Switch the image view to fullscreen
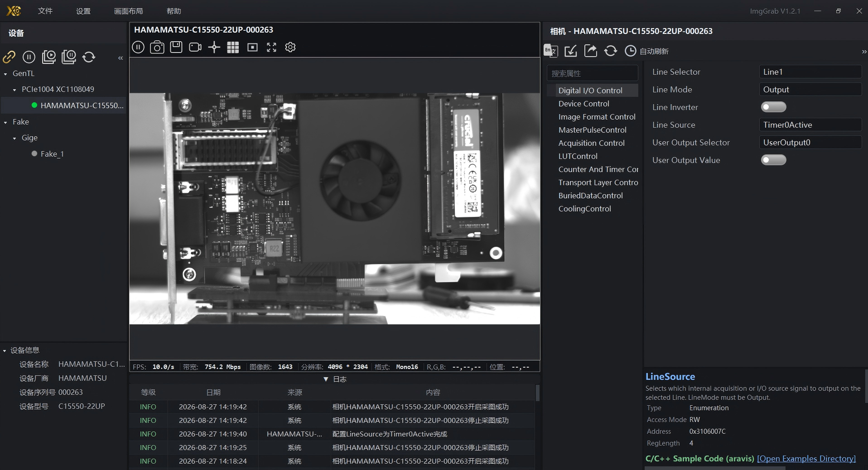868x470 pixels. 271,47
